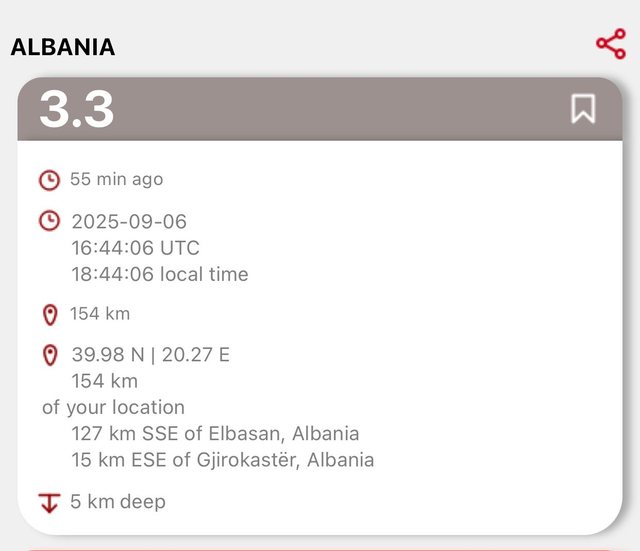Viewport: 640px width, 551px height.
Task: Click the depth arrow icon
Action: [x=49, y=502]
